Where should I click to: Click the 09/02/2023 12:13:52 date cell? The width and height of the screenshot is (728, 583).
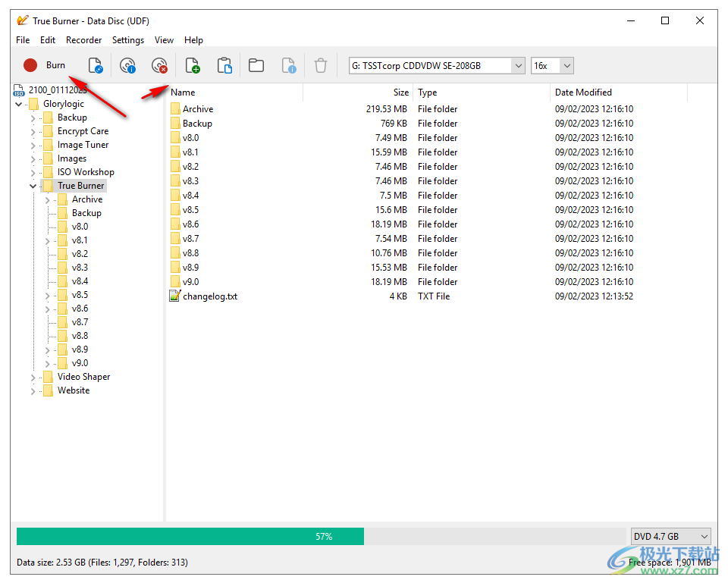click(x=594, y=296)
